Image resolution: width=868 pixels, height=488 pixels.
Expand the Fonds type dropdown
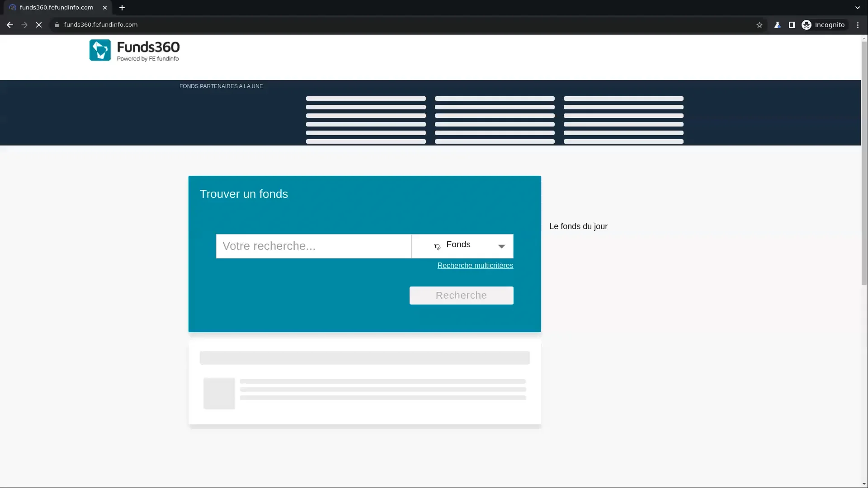(462, 246)
